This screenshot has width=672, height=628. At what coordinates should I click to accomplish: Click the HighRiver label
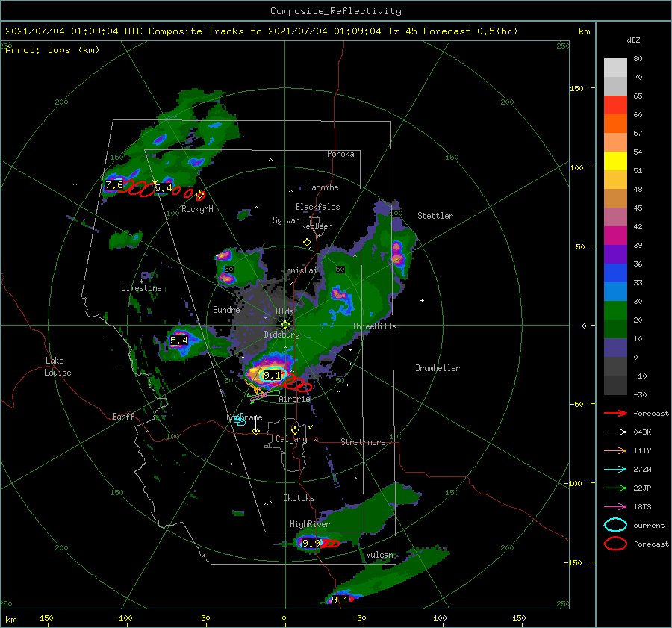310,524
